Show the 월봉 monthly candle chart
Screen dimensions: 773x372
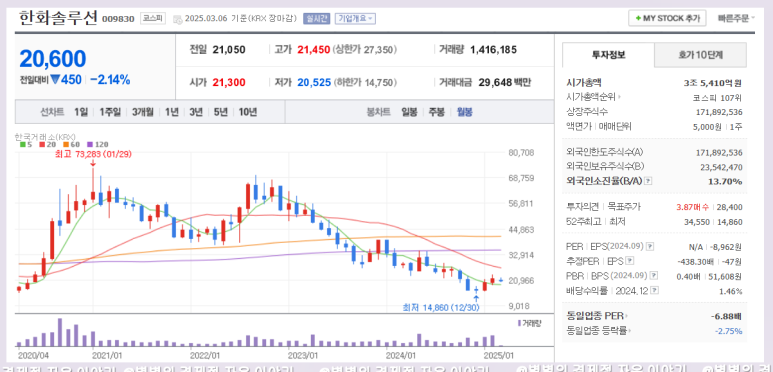tap(464, 112)
